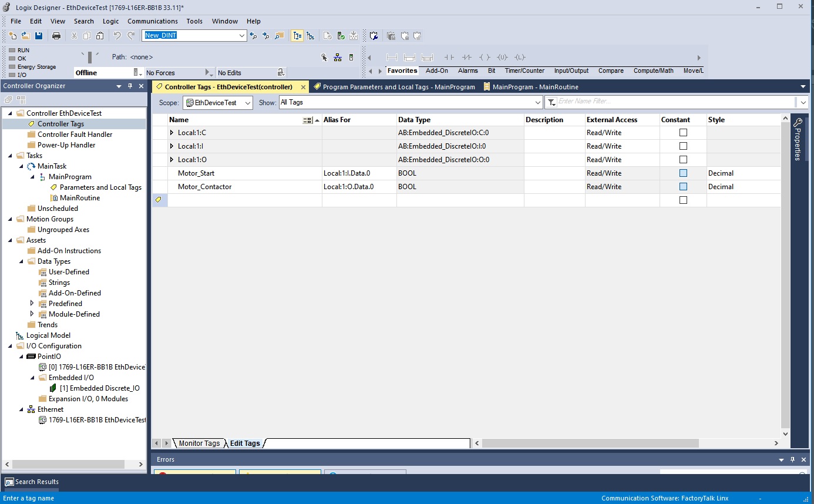Toggle Constant checkbox in the empty new tag row
The height and width of the screenshot is (504, 814).
tap(683, 200)
